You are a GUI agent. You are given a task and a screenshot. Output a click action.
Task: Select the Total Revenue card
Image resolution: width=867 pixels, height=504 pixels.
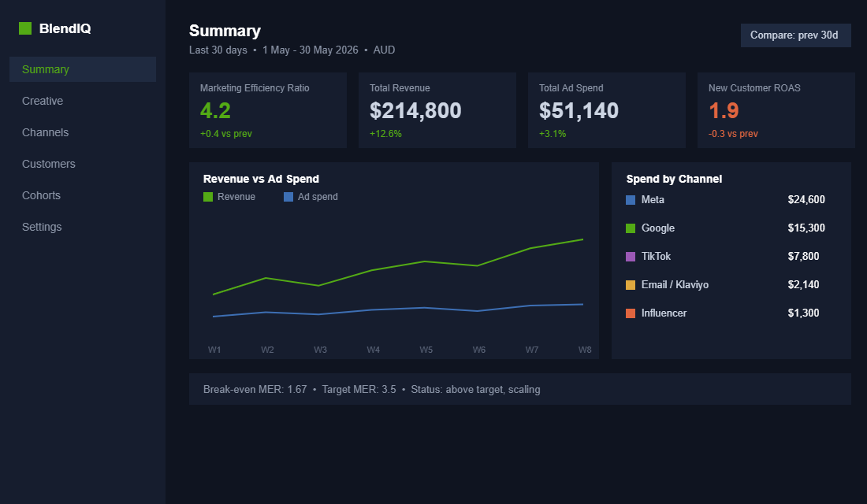pyautogui.click(x=437, y=110)
